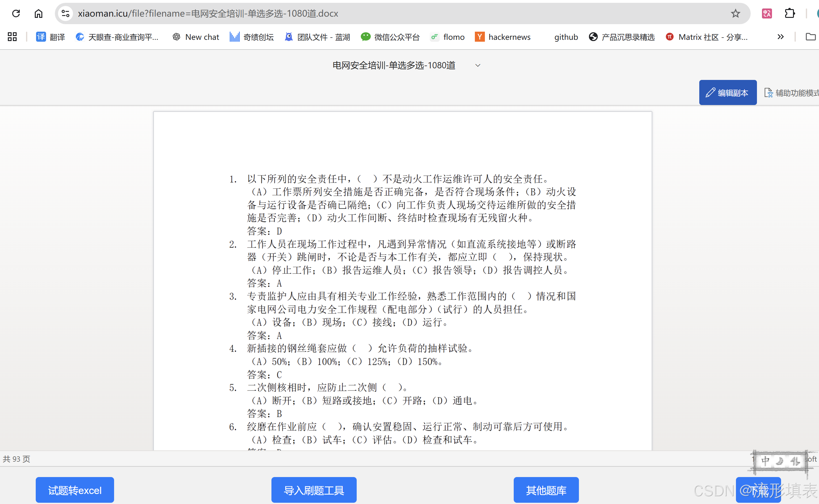Click the site info icon in address bar
Viewport: 819px width, 504px height.
(65, 13)
